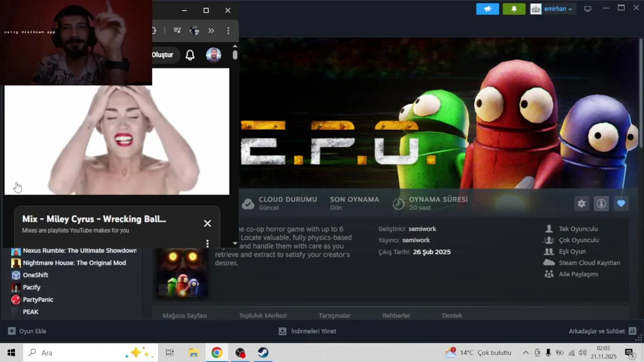
Task: Click developer semiwork link
Action: coord(422,229)
